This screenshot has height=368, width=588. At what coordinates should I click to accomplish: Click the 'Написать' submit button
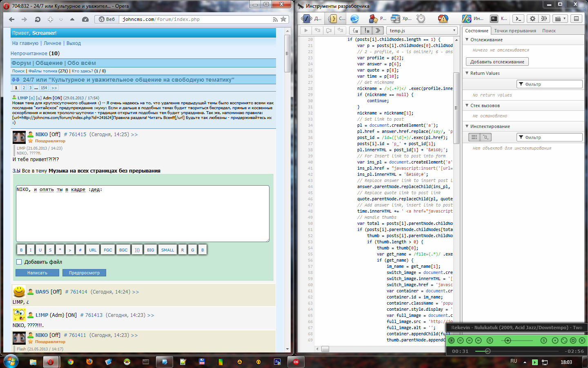pos(37,273)
